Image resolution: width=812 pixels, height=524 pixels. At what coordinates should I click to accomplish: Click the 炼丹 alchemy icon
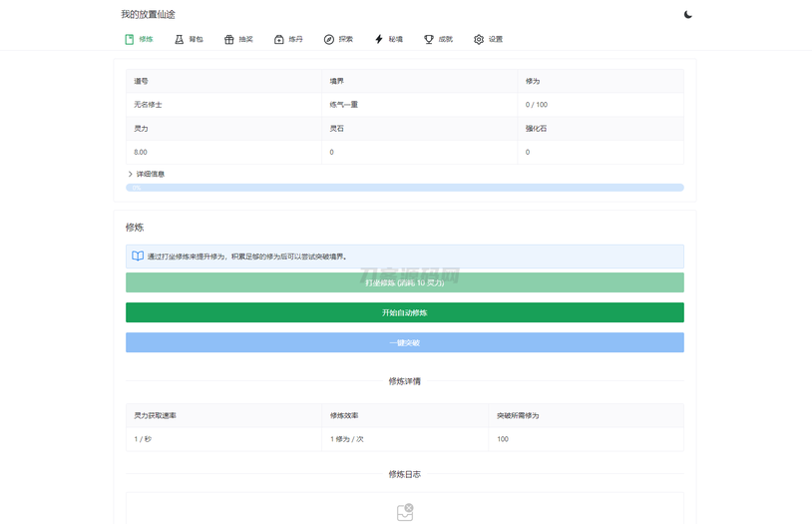pos(279,40)
